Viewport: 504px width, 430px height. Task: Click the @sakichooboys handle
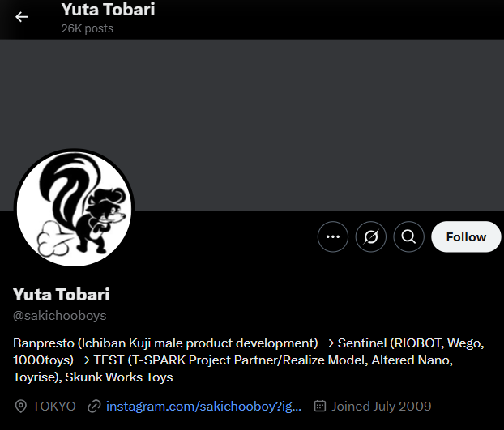(59, 316)
